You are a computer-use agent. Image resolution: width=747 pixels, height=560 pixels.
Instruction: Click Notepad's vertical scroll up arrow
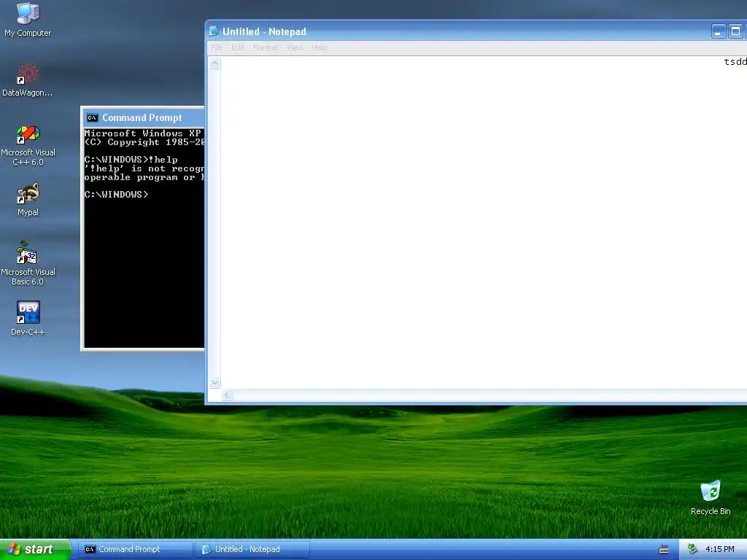tap(215, 63)
